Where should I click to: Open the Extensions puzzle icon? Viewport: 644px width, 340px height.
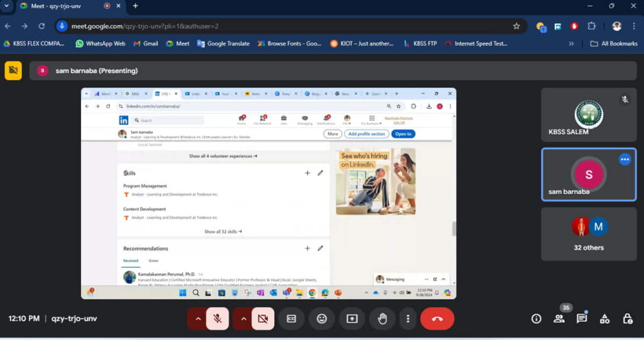pyautogui.click(x=591, y=26)
